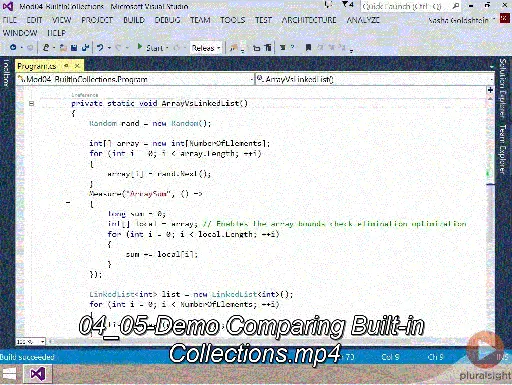Screen dimensions: 512x385
Task: Click the 'sum += local[i];' code line
Action: (162, 254)
